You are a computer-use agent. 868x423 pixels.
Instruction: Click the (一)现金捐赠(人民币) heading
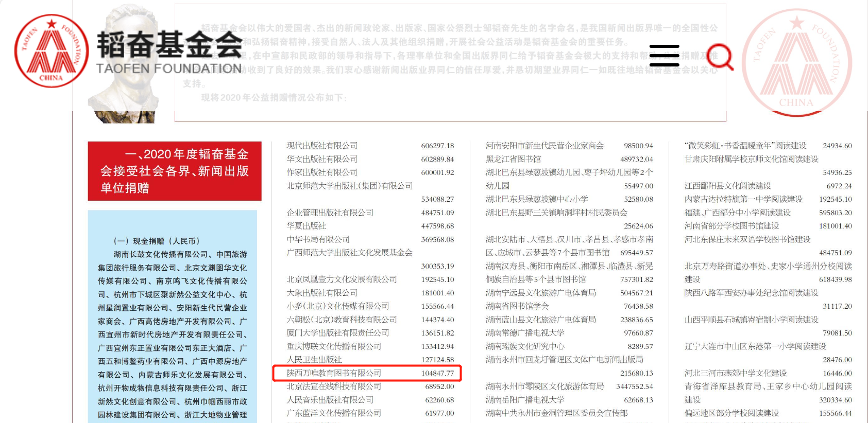click(157, 241)
